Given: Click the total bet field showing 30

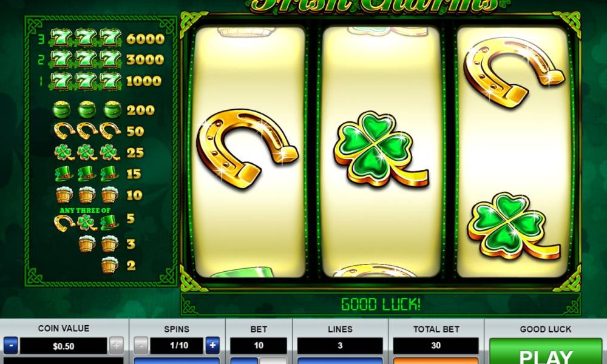Looking at the screenshot, I should click(x=436, y=346).
